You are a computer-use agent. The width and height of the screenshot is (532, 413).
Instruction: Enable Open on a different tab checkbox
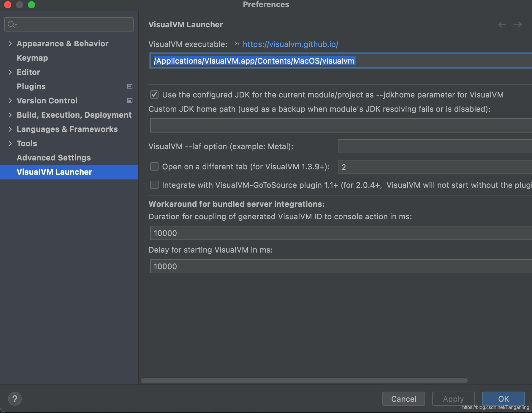click(154, 166)
